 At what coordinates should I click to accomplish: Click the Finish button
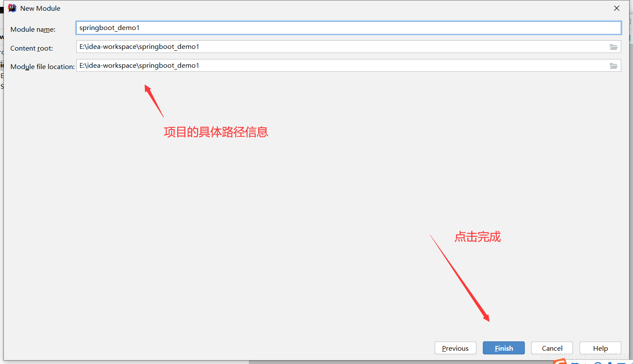pyautogui.click(x=503, y=348)
